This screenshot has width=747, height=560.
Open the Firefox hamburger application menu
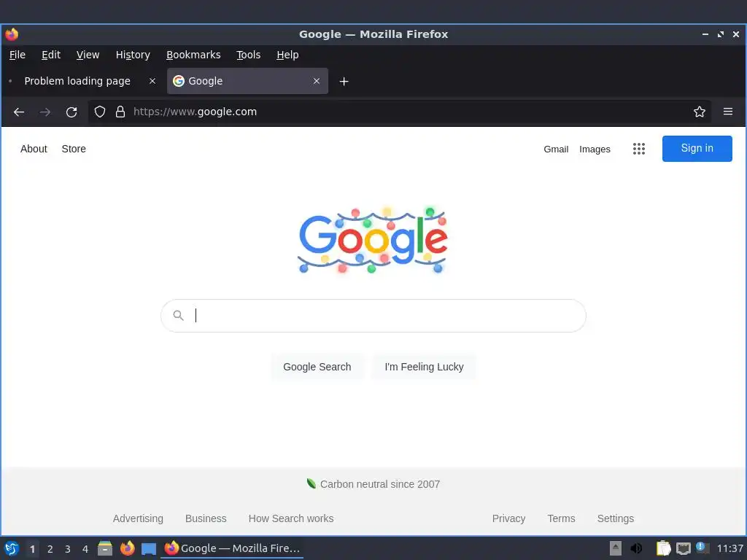(x=728, y=112)
